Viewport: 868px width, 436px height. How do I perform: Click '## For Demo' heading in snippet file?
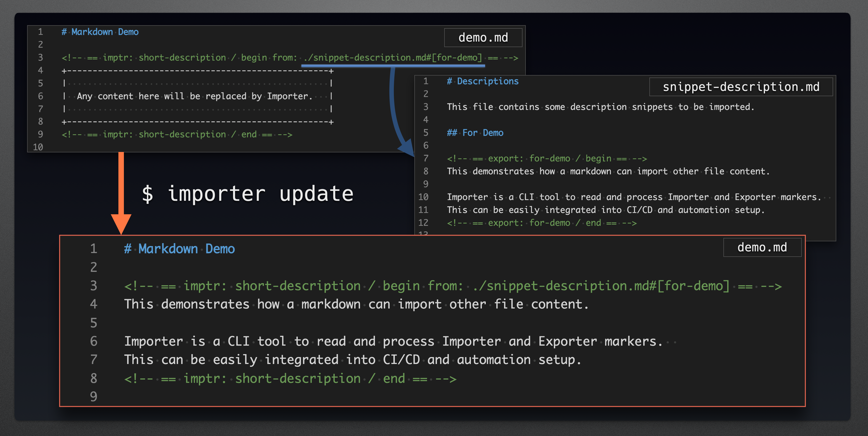[x=475, y=133]
